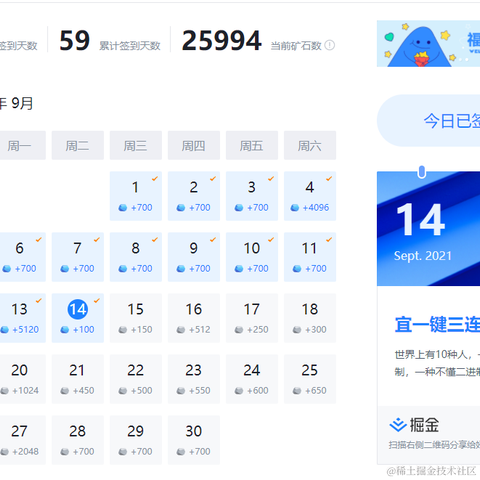Click the 9月 month heading
Screen dimensions: 480x480
22,103
